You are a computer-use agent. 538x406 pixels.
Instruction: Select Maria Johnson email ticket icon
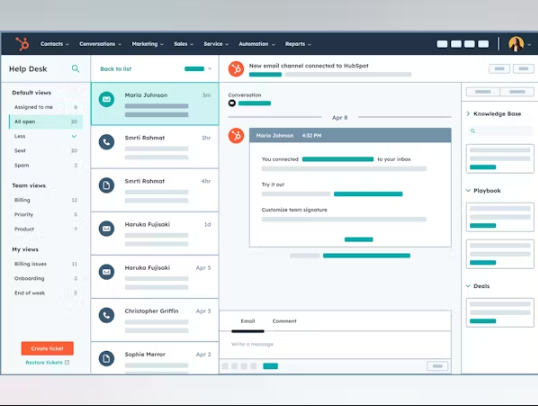pos(106,100)
